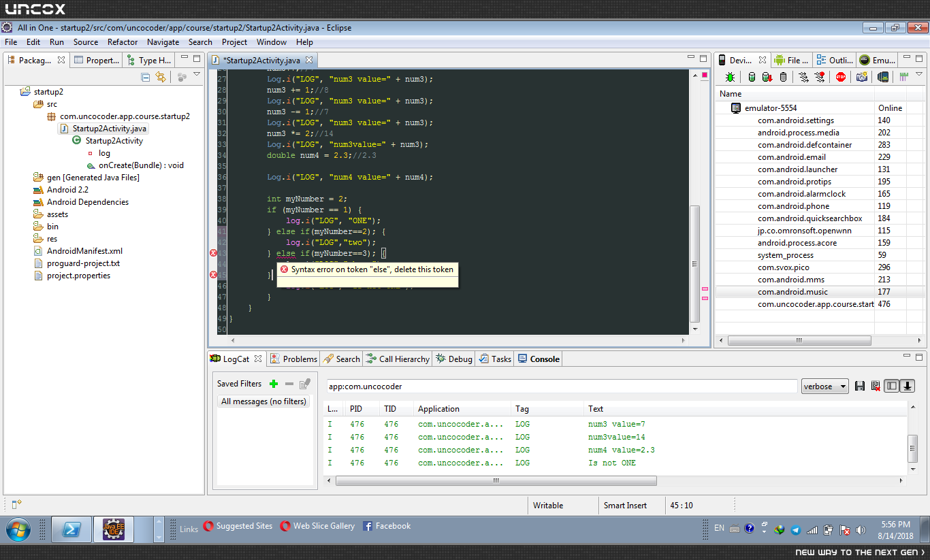Click the LogCat horizontal scrollbar

(x=496, y=480)
